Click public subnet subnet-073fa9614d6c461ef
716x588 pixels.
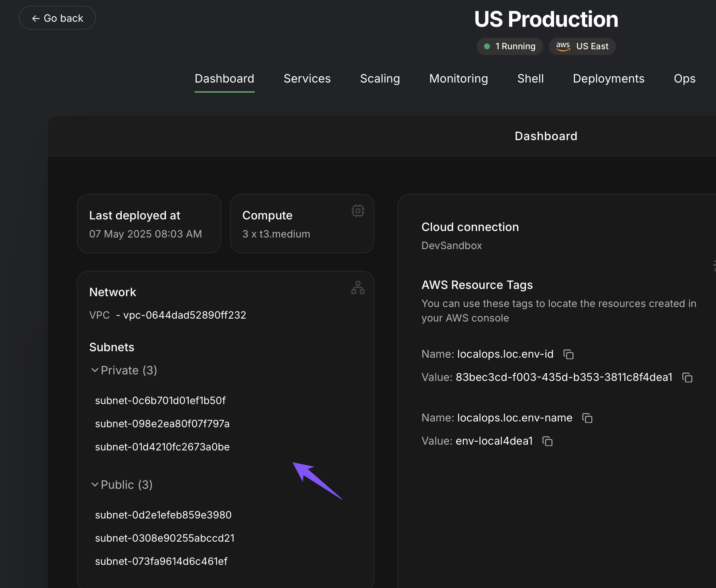coord(161,561)
